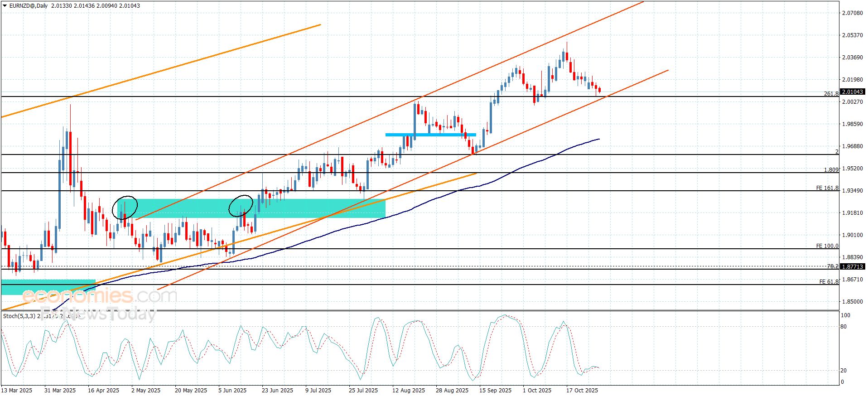Select the FE 100.0 level label
Viewport: 868px width, 396px height.
pos(827,246)
